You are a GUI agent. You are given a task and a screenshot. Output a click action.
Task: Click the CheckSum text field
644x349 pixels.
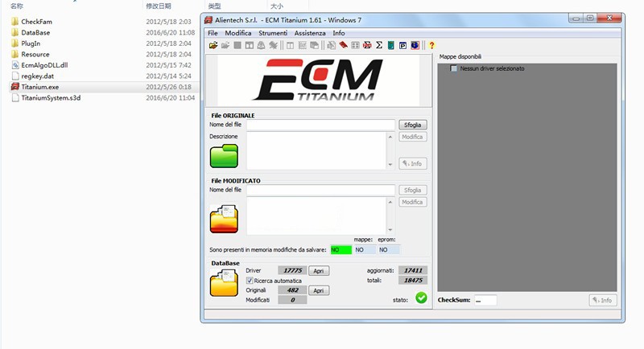click(x=485, y=300)
